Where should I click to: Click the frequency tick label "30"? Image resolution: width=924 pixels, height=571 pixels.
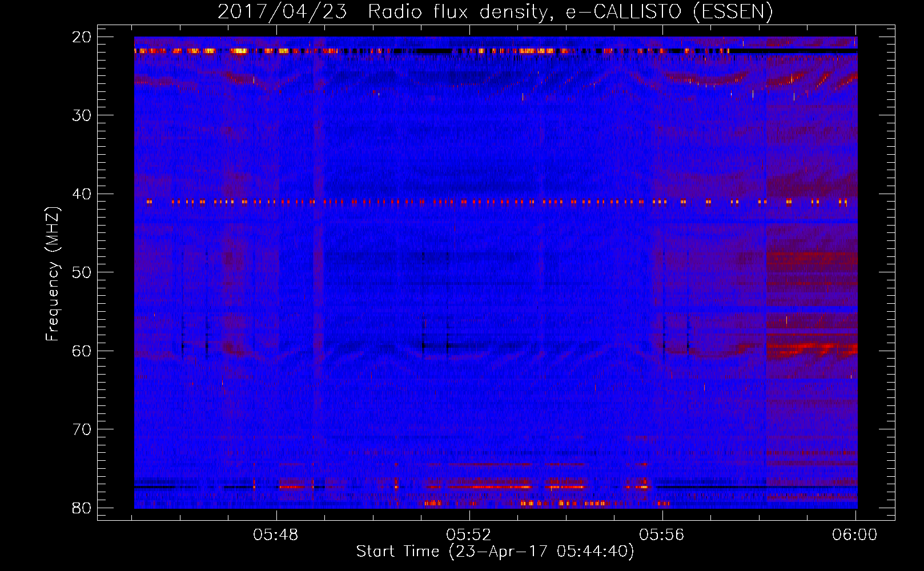click(82, 115)
